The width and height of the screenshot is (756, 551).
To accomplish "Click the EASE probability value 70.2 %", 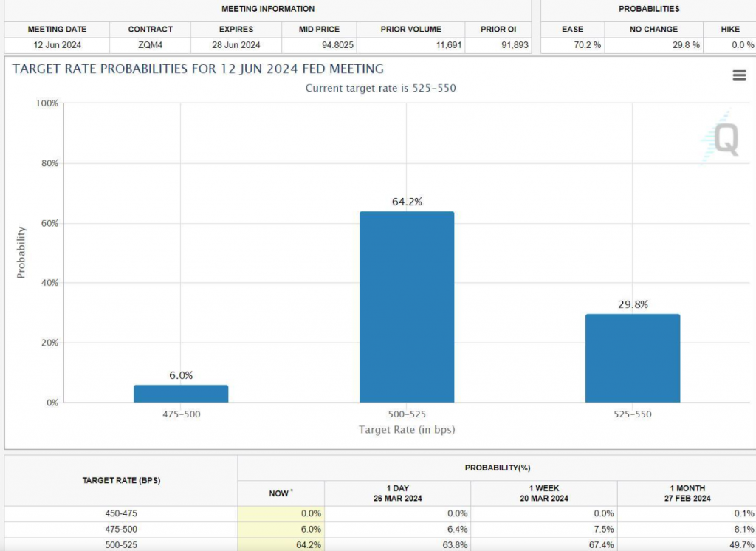I will click(572, 45).
